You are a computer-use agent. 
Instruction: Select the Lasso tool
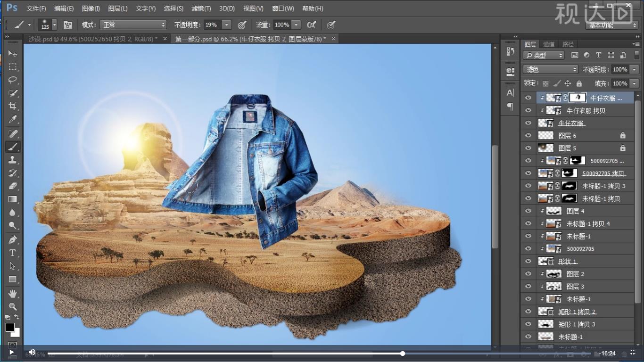coord(13,80)
